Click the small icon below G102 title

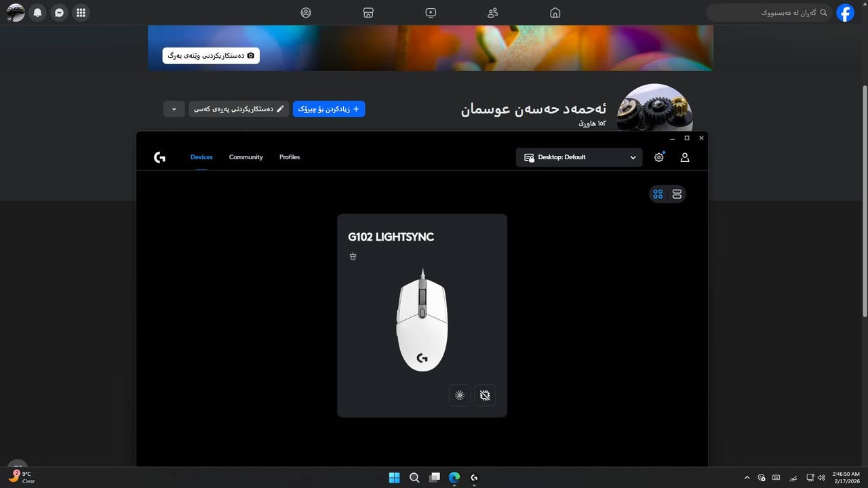pyautogui.click(x=353, y=256)
